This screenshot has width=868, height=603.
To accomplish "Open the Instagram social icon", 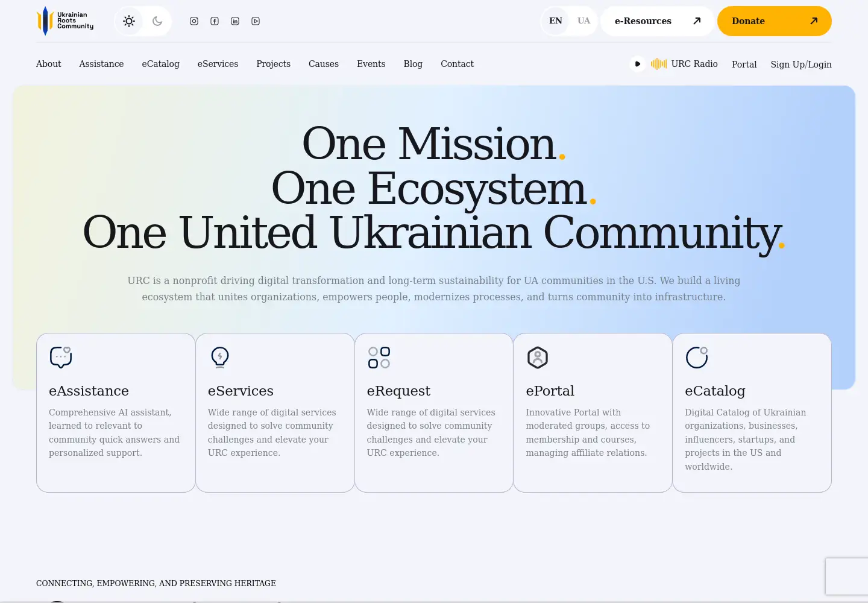I will (194, 21).
